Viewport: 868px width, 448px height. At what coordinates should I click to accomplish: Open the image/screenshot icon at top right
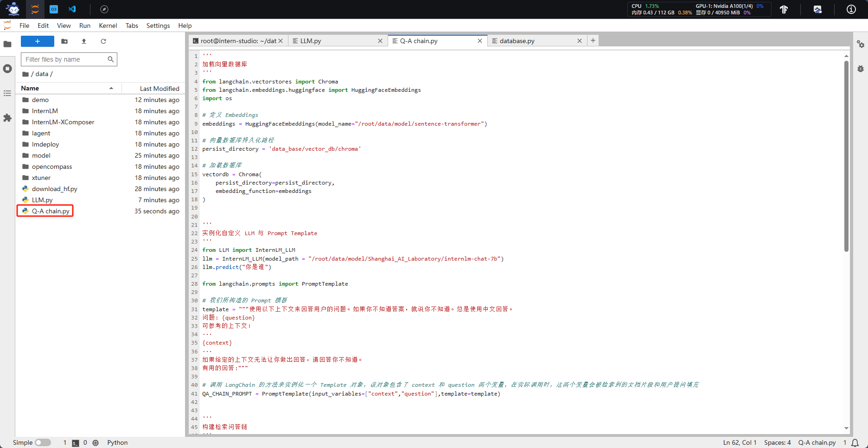pyautogui.click(x=817, y=9)
